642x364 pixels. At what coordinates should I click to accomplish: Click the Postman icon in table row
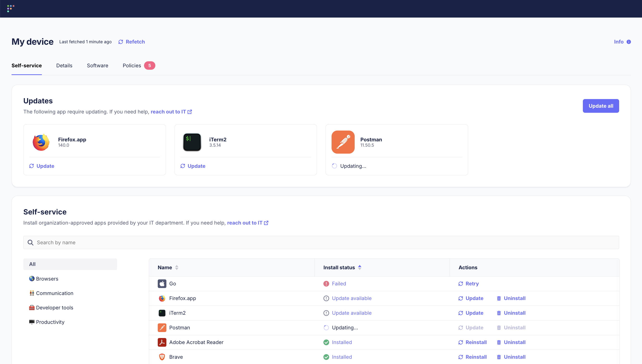point(162,328)
